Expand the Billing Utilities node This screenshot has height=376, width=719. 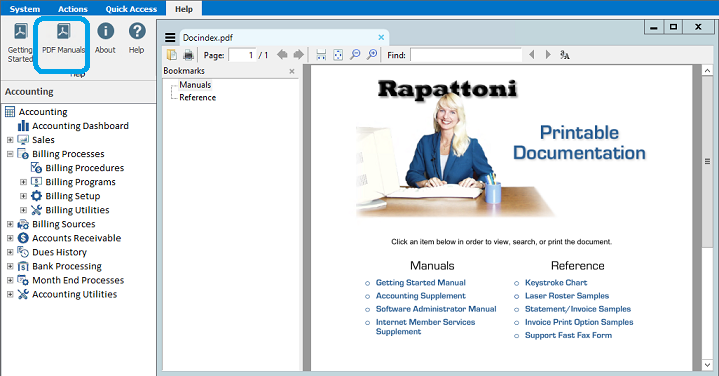click(x=23, y=210)
